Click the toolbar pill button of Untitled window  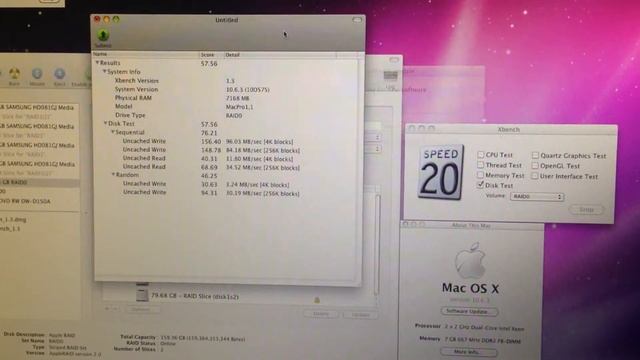[357, 20]
